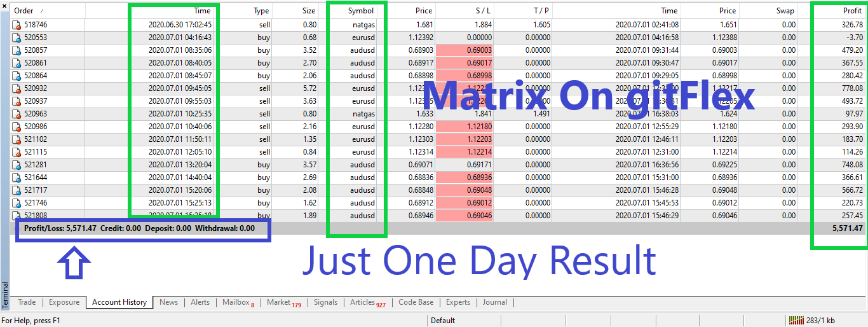Click the size 1.62 in order 521746 row
This screenshot has width=868, height=327.
pos(309,203)
